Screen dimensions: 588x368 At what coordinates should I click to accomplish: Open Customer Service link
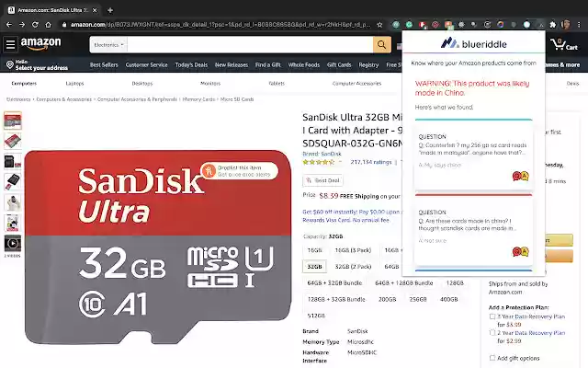point(146,65)
